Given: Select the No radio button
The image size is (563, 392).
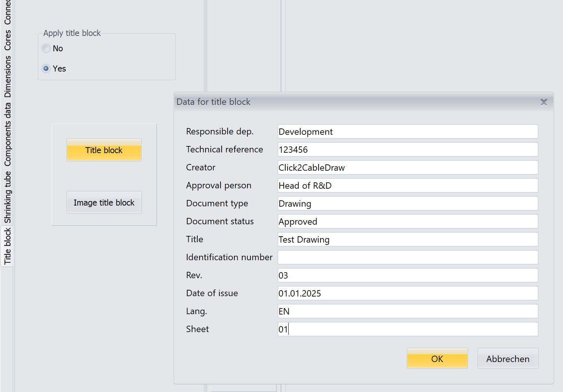Looking at the screenshot, I should pyautogui.click(x=46, y=48).
